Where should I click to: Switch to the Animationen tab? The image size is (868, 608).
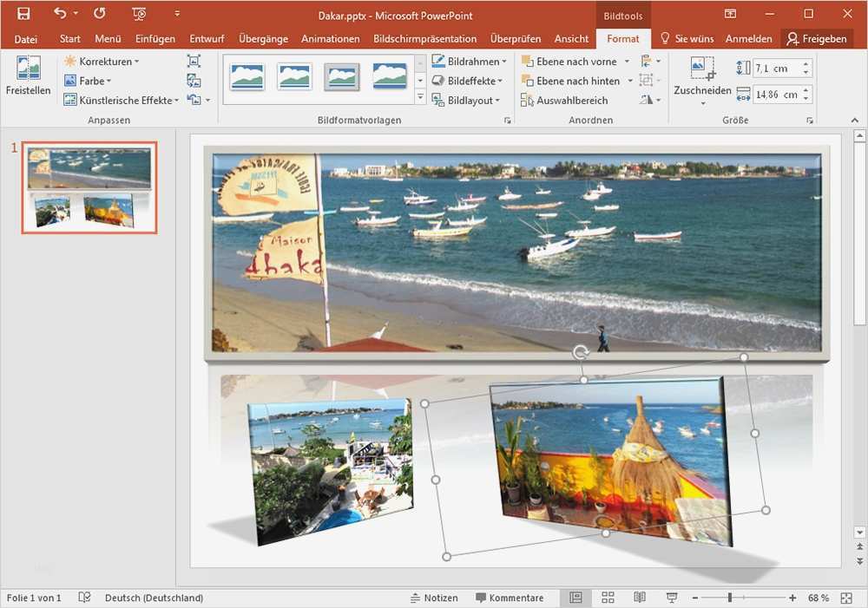(x=330, y=38)
